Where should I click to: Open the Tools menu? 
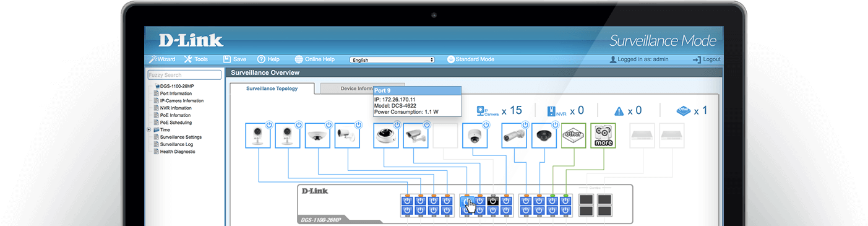[196, 59]
